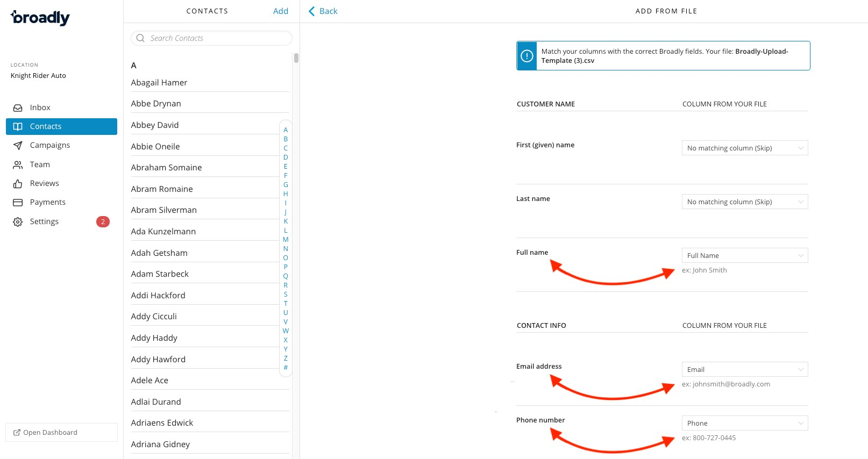
Task: Click the Open Dashboard button
Action: (x=61, y=432)
